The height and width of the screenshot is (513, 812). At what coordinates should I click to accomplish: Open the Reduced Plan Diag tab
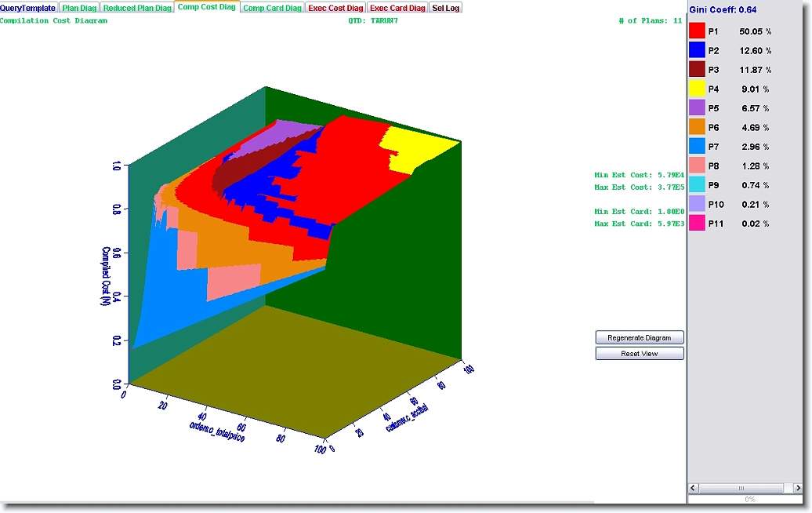point(137,8)
